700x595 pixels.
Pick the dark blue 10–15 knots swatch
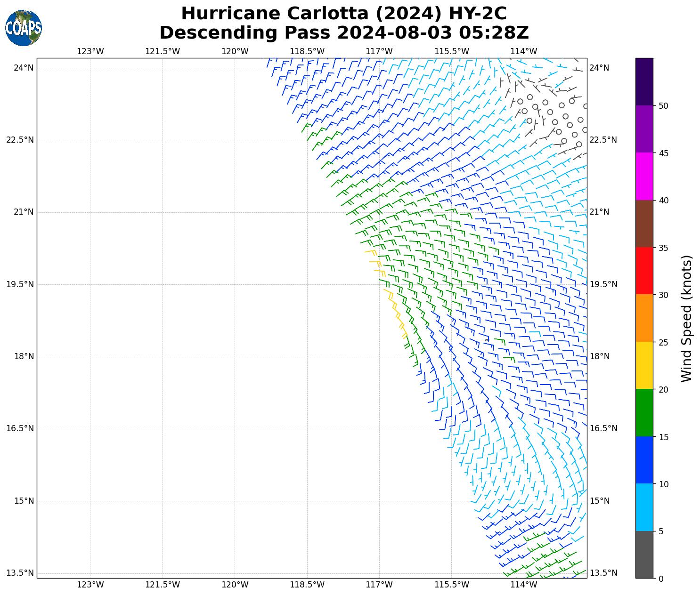click(x=644, y=460)
